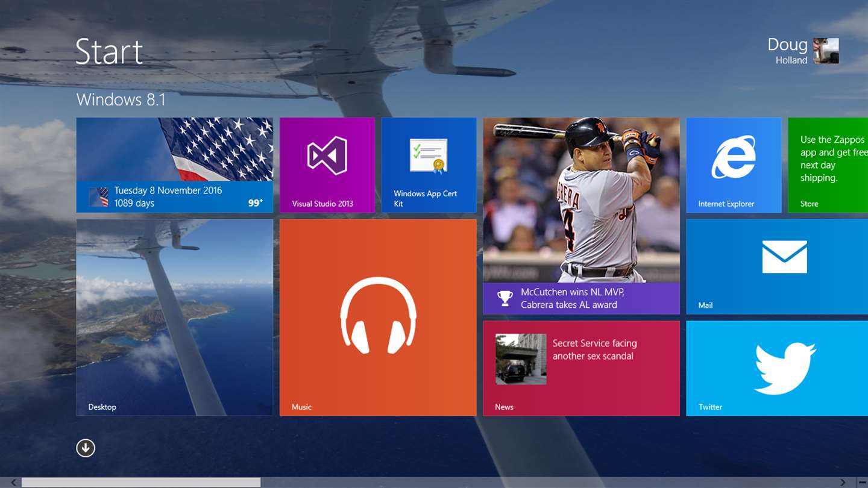Image resolution: width=868 pixels, height=488 pixels.
Task: Open the Desktop tile
Action: click(175, 318)
